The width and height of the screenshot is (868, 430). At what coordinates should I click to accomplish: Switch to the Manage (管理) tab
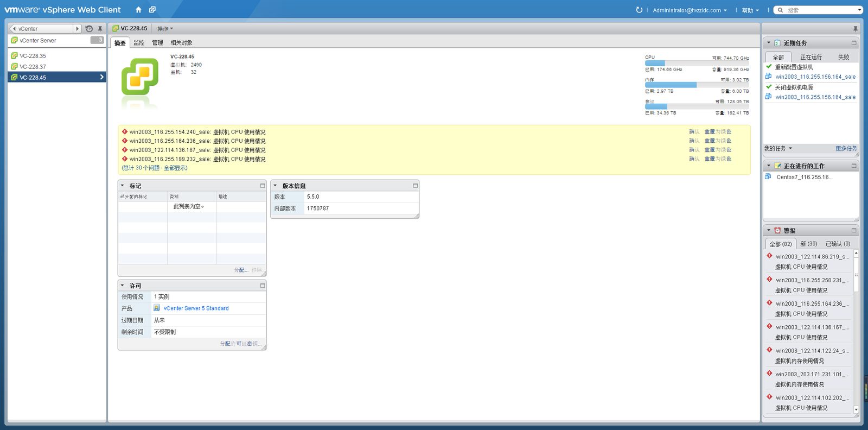[157, 42]
